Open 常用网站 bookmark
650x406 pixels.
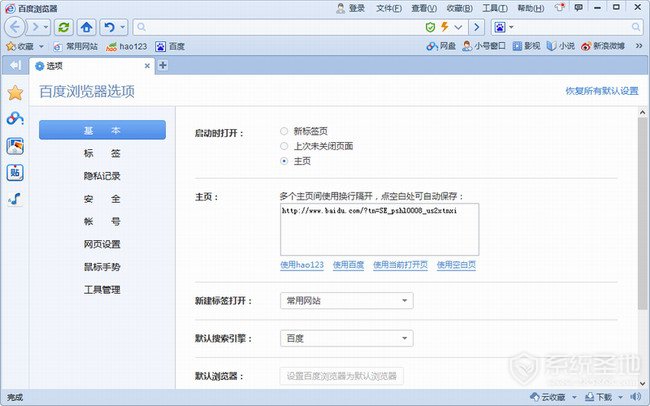(76, 46)
